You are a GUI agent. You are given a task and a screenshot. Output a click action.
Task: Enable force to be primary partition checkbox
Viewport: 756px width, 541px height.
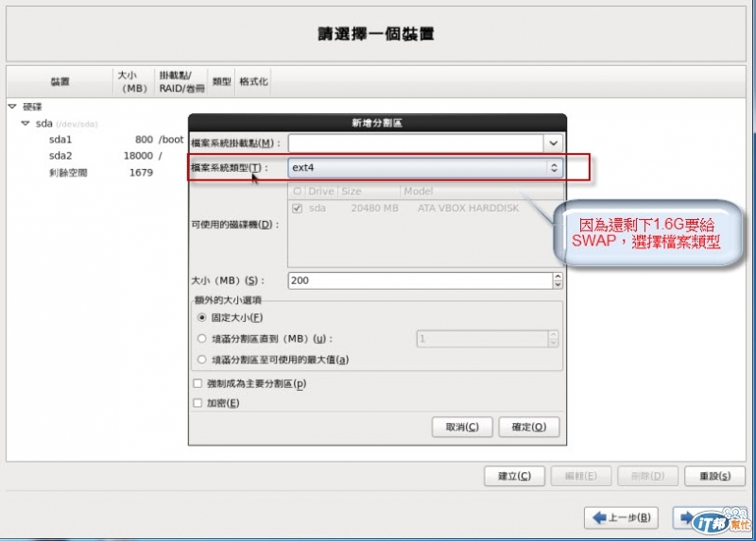tap(198, 383)
